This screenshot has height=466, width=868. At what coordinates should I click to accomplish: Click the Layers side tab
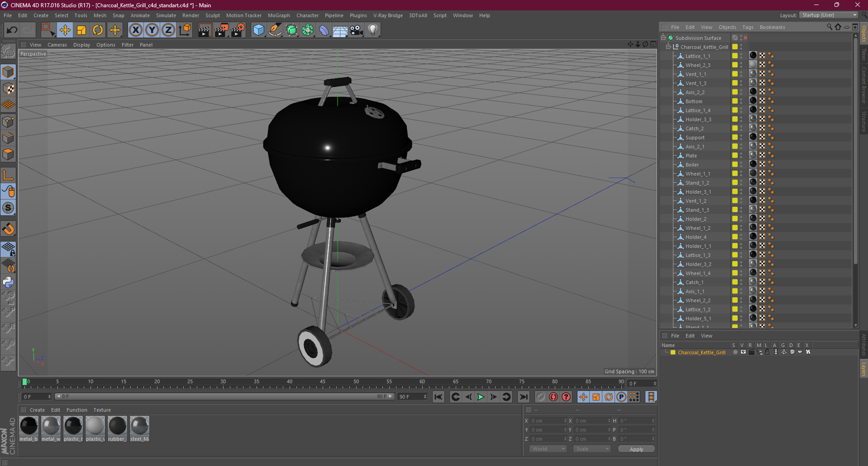pyautogui.click(x=863, y=368)
